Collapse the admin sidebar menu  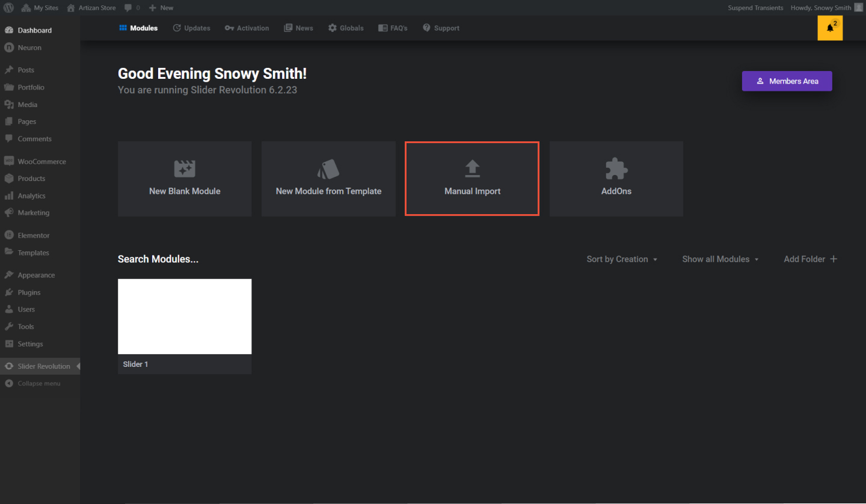tap(40, 383)
